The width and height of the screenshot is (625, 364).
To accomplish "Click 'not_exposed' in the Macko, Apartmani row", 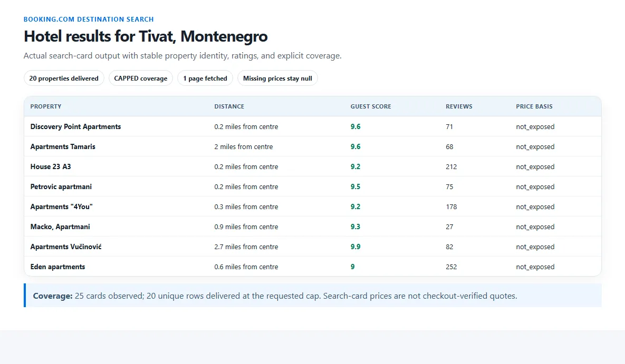I will 535,227.
